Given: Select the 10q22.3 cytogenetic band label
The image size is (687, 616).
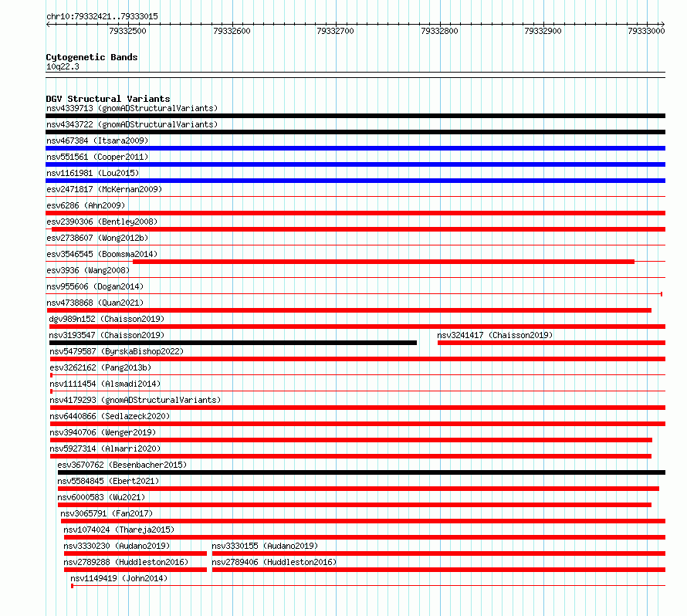Looking at the screenshot, I should pos(63,66).
